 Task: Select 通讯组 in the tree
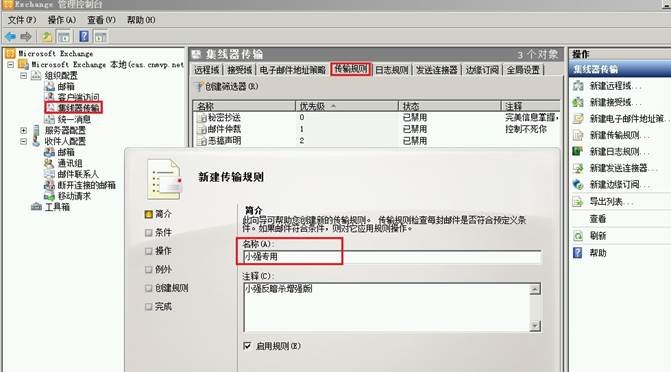point(70,163)
